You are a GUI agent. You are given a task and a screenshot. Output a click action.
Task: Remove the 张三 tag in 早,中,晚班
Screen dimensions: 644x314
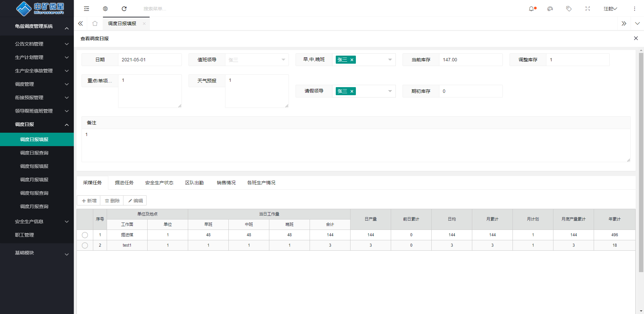[x=352, y=60]
